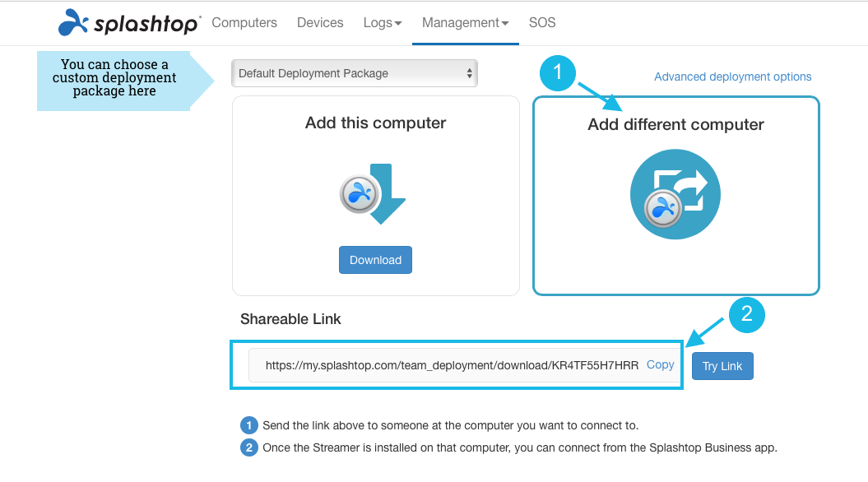This screenshot has height=482, width=868.
Task: Click the streamer download arrow icon
Action: pyautogui.click(x=374, y=194)
